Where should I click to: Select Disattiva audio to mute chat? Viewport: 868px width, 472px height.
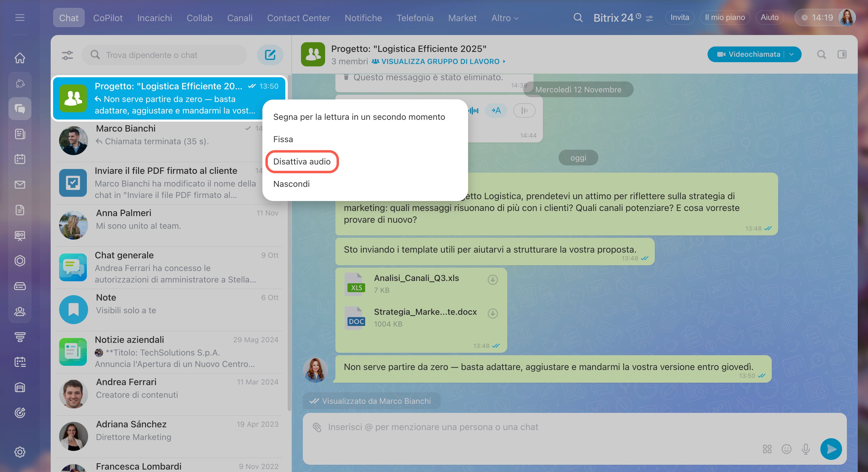point(302,161)
